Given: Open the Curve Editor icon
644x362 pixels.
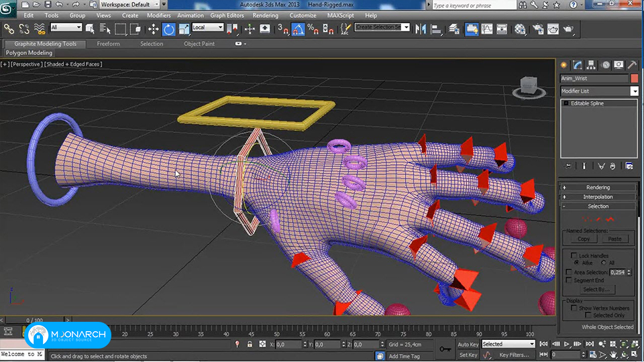Looking at the screenshot, I should pyautogui.click(x=487, y=29).
